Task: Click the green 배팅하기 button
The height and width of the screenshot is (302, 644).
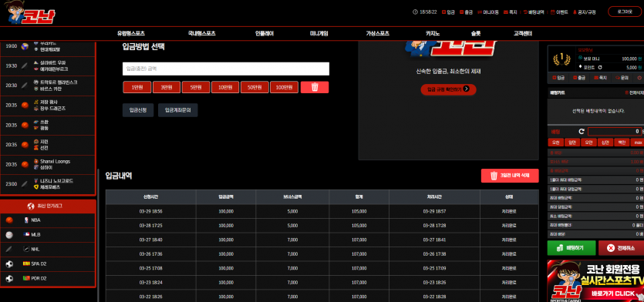Action: coord(572,248)
